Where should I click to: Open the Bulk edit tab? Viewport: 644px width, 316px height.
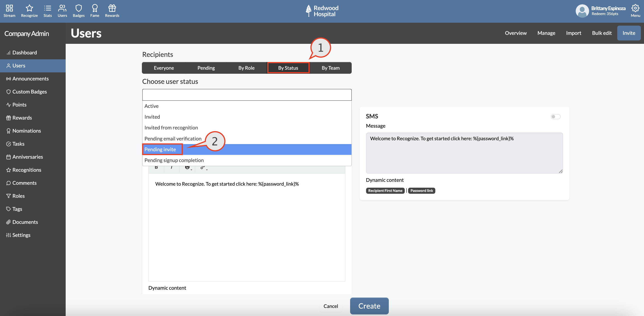coord(602,33)
